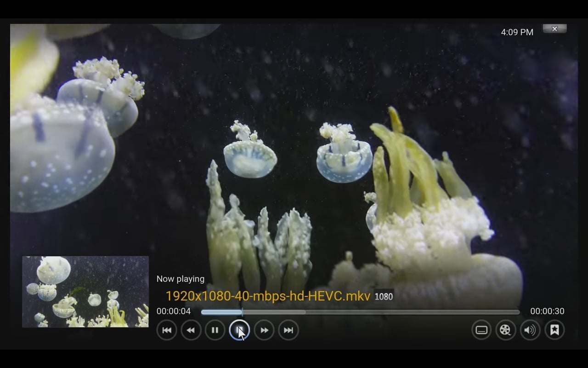Close the on-screen display with X button

pyautogui.click(x=554, y=29)
